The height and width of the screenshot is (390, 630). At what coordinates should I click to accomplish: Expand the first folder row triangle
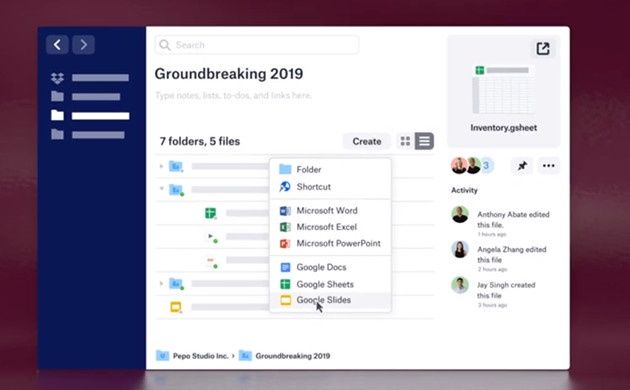point(162,165)
